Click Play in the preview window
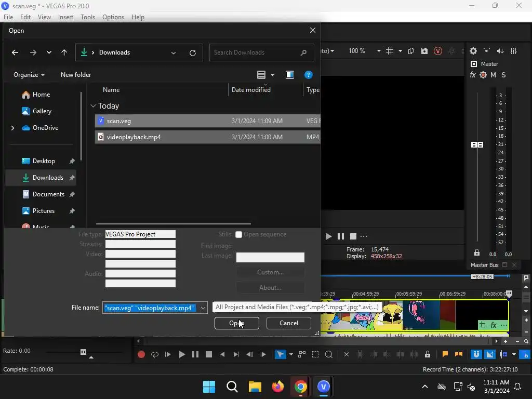 click(328, 236)
